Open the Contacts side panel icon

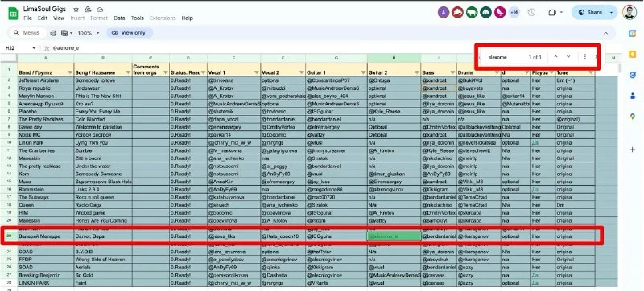pos(633,96)
